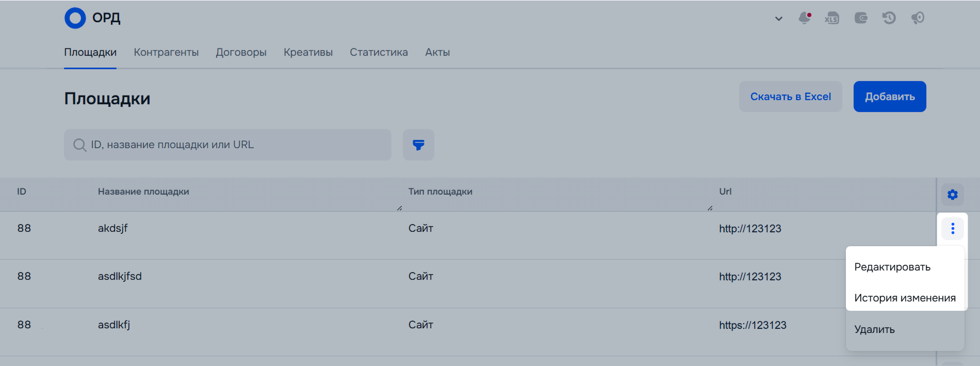Image resolution: width=980 pixels, height=366 pixels.
Task: Click the XLS export icon
Action: [x=832, y=18]
